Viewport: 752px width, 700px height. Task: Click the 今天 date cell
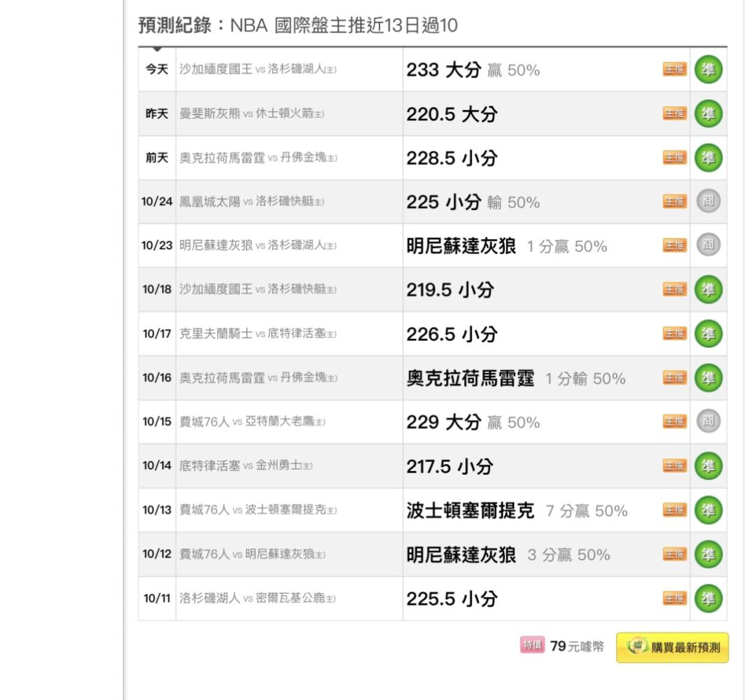(157, 69)
